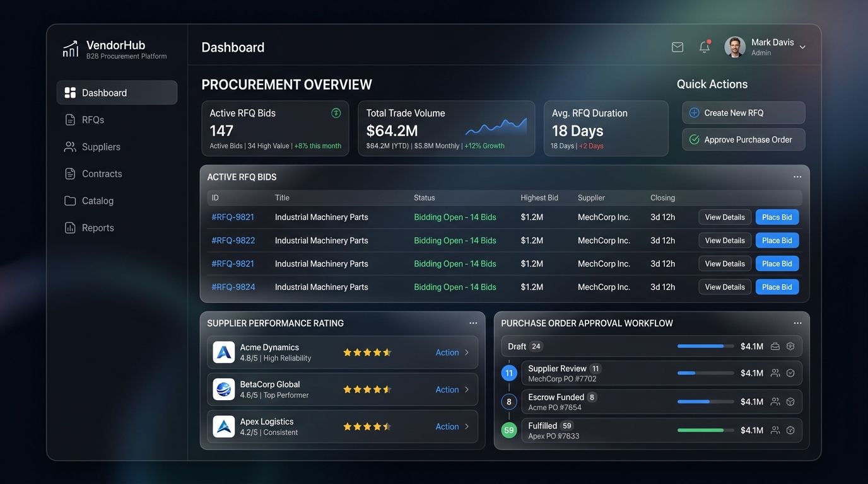Open the mail envelope icon in header
868x484 pixels.
[677, 47]
